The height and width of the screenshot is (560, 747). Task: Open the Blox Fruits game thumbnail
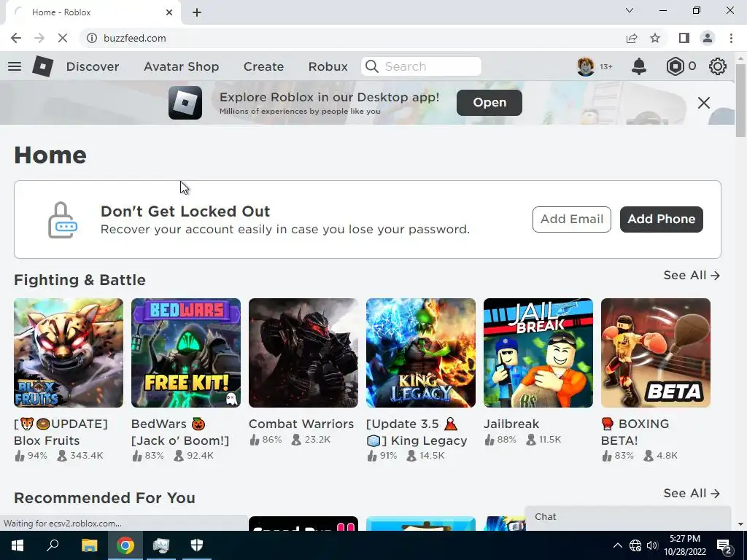pos(69,353)
